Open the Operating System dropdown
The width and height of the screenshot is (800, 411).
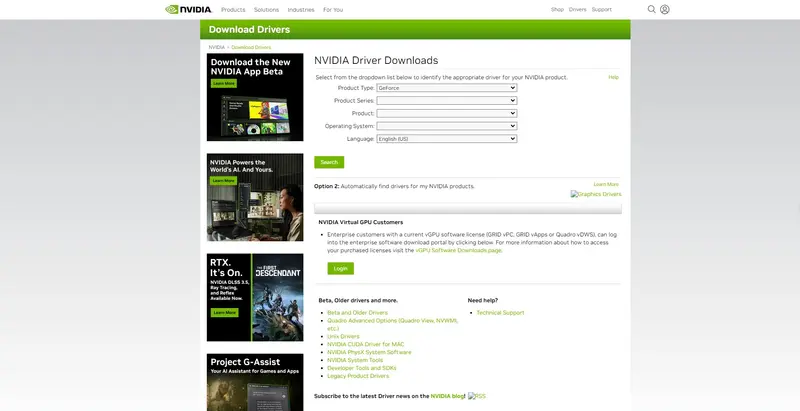pos(446,126)
